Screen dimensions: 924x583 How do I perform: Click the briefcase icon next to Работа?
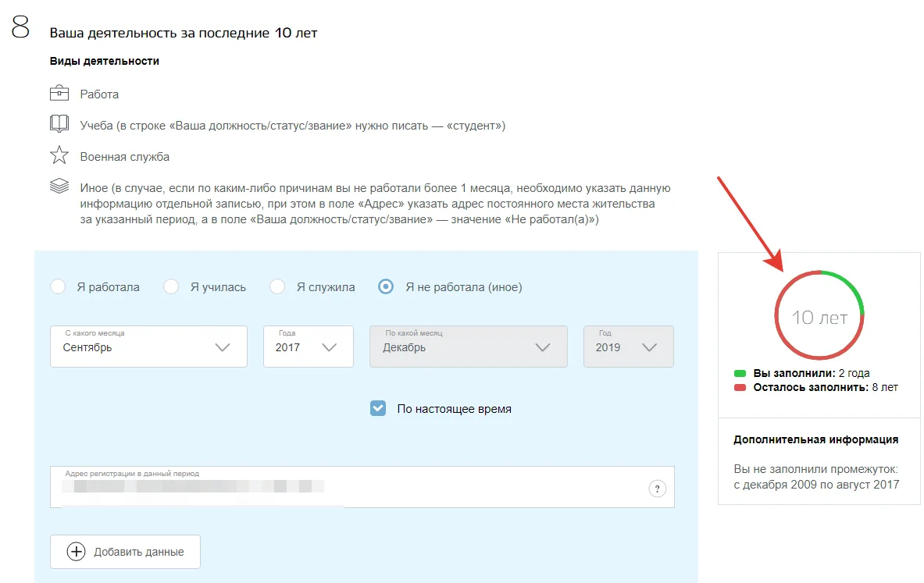[59, 93]
